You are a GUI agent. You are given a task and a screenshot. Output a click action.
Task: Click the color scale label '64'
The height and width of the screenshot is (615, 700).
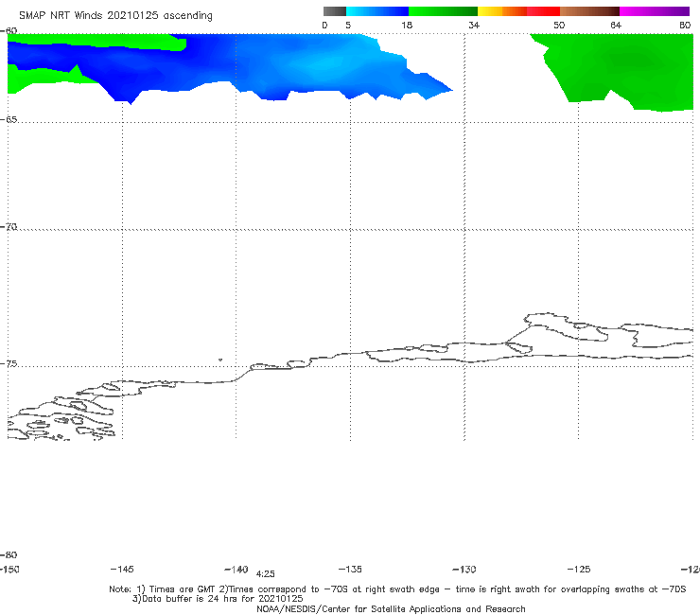tap(616, 26)
